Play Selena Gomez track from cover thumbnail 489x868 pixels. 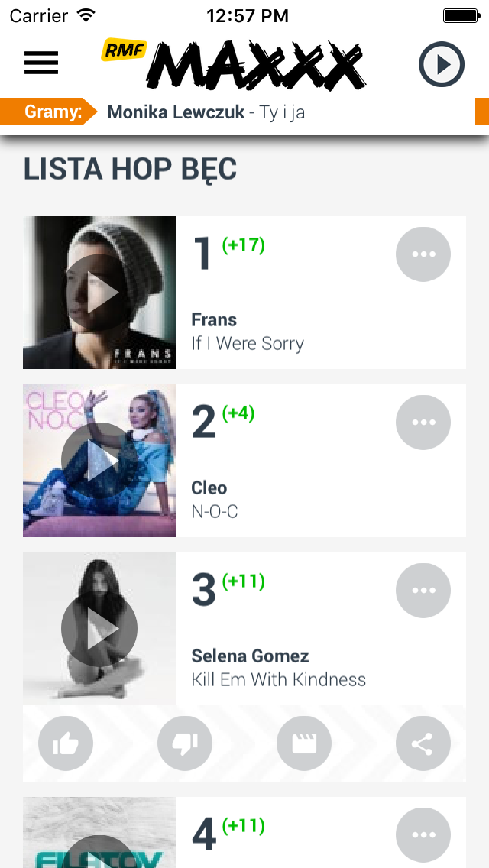click(x=99, y=629)
